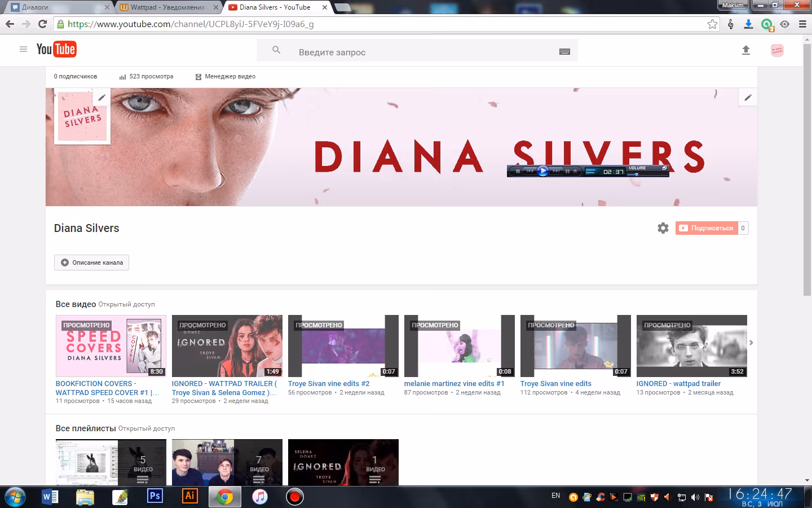
Task: Restore the mini player window
Action: pos(664,168)
